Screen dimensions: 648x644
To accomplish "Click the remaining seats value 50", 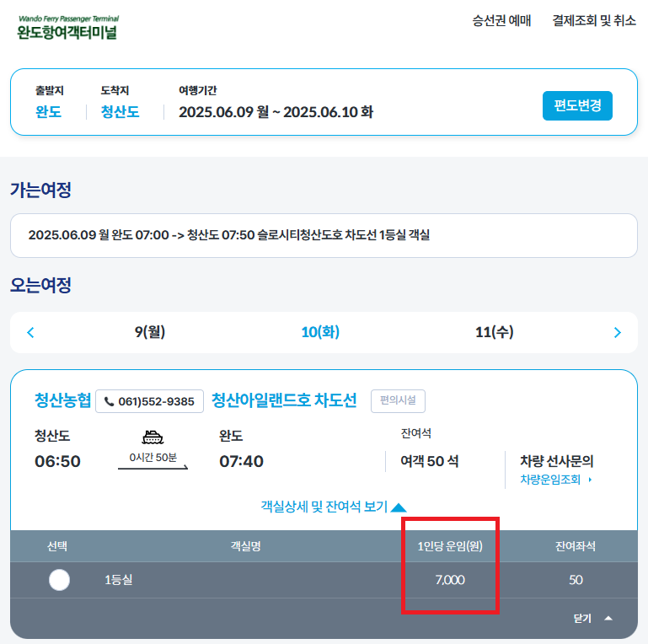I will (x=576, y=580).
